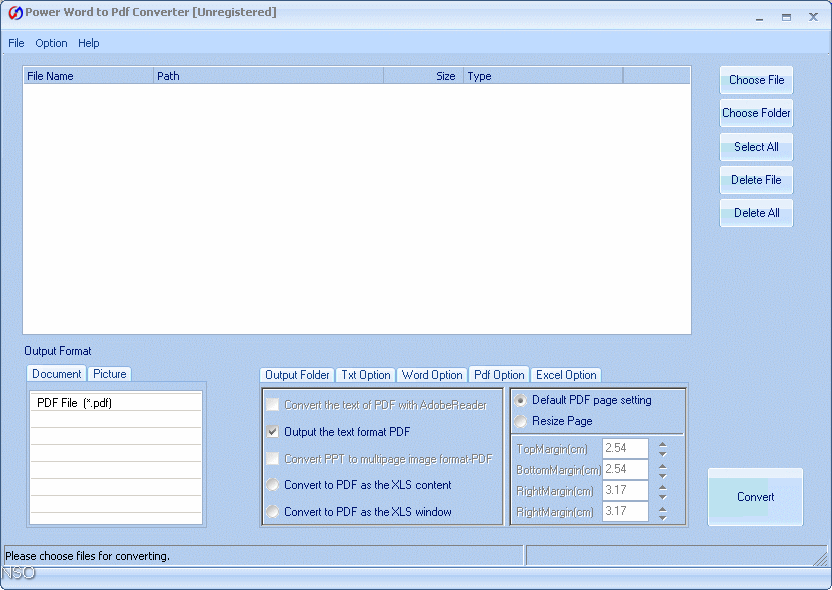The height and width of the screenshot is (590, 832).
Task: Select Convert to PDF as the XLS content
Action: click(x=273, y=486)
